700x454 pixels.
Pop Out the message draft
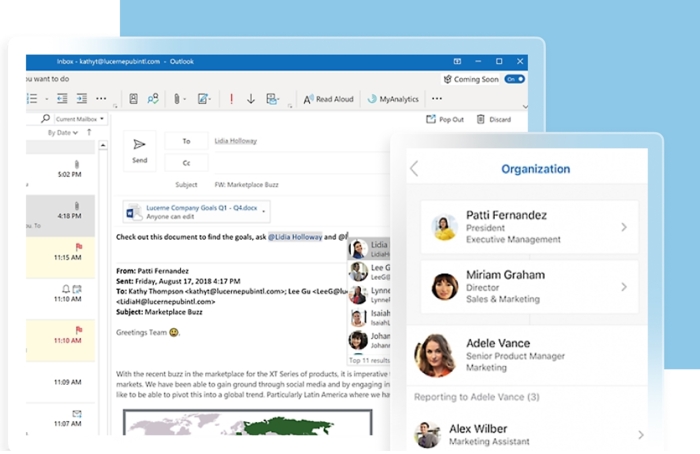445,120
